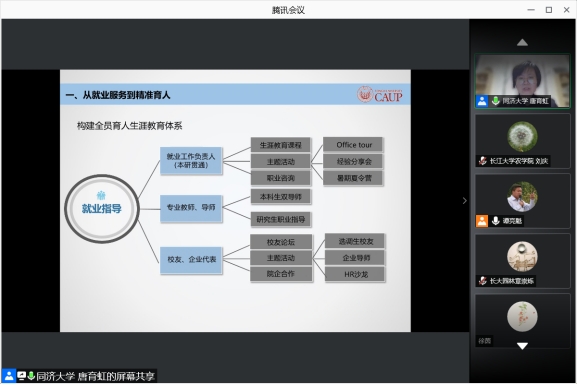
Task: Click the screen-share monitor icon at bottom left
Action: click(x=21, y=376)
